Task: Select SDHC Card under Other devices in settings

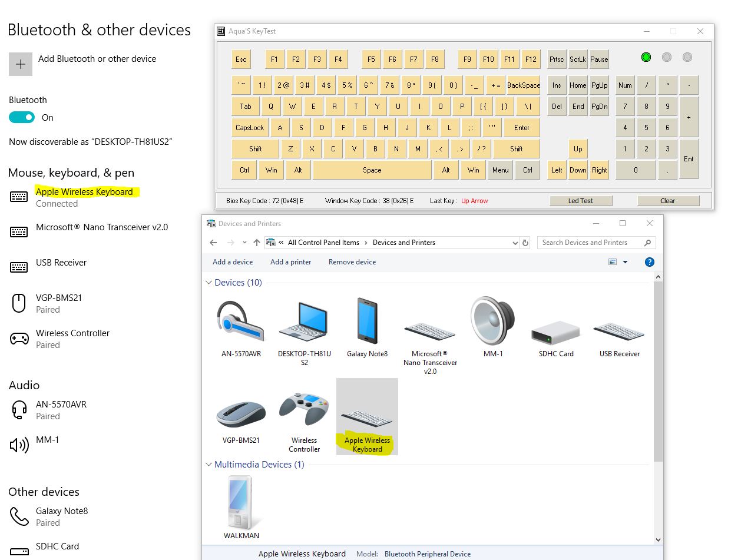Action: pyautogui.click(x=57, y=546)
